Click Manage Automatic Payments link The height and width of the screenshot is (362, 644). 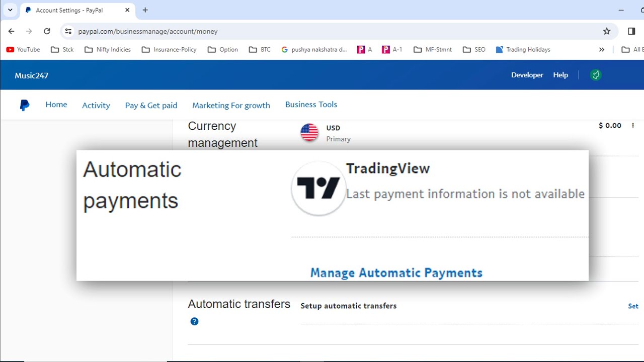[x=396, y=273]
